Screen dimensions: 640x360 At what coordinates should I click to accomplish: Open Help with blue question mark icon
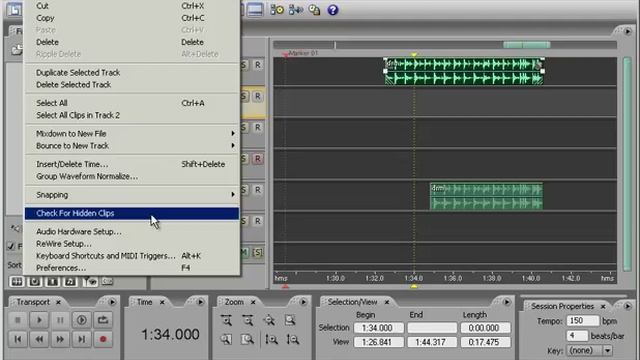pyautogui.click(x=333, y=10)
